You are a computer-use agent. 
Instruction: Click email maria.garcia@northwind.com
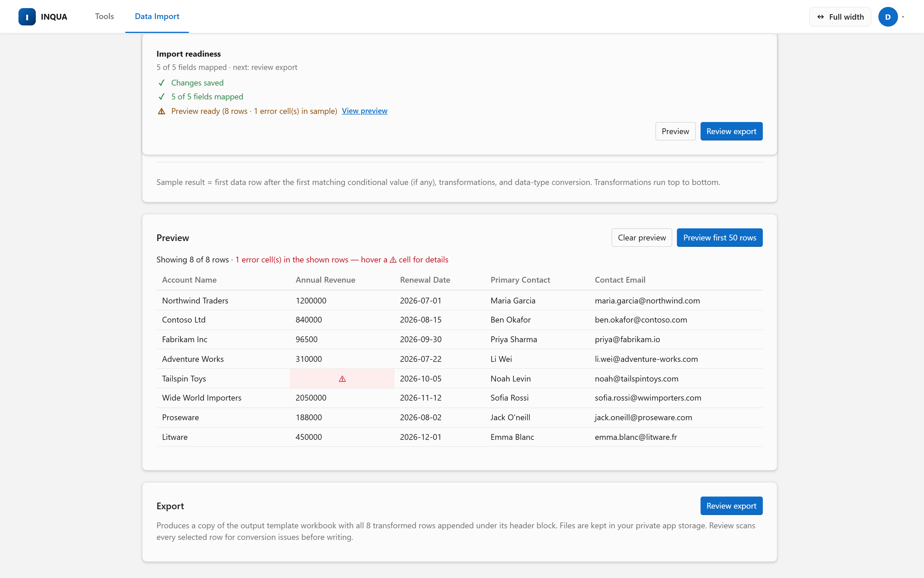click(x=647, y=301)
